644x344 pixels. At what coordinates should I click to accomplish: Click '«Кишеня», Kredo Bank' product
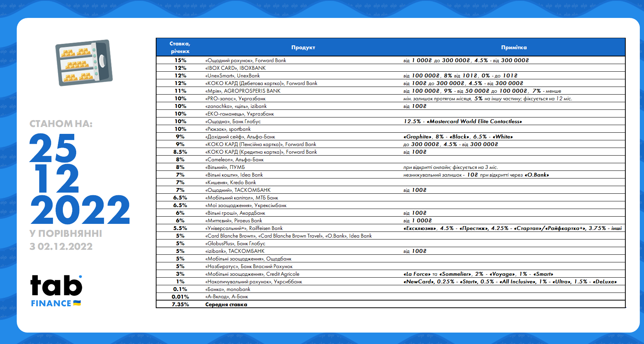point(230,182)
